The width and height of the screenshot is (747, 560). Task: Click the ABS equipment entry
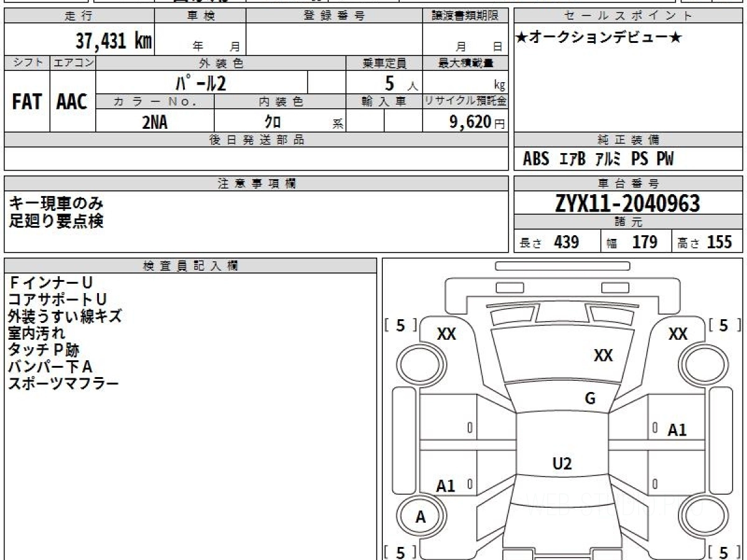[536, 159]
